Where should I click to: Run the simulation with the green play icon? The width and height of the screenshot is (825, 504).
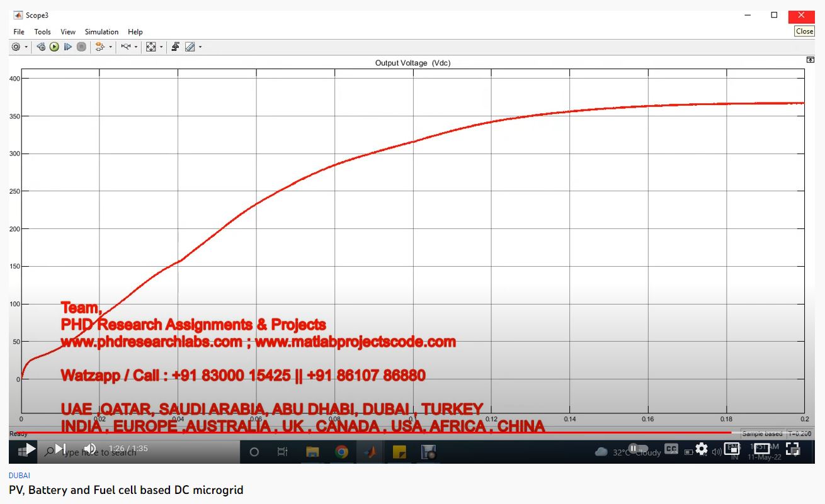click(x=54, y=47)
